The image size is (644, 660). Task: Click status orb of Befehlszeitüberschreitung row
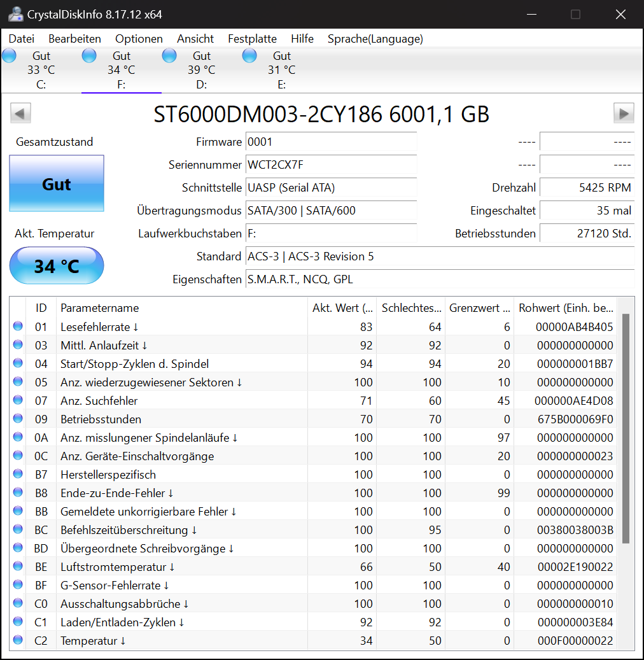18,529
